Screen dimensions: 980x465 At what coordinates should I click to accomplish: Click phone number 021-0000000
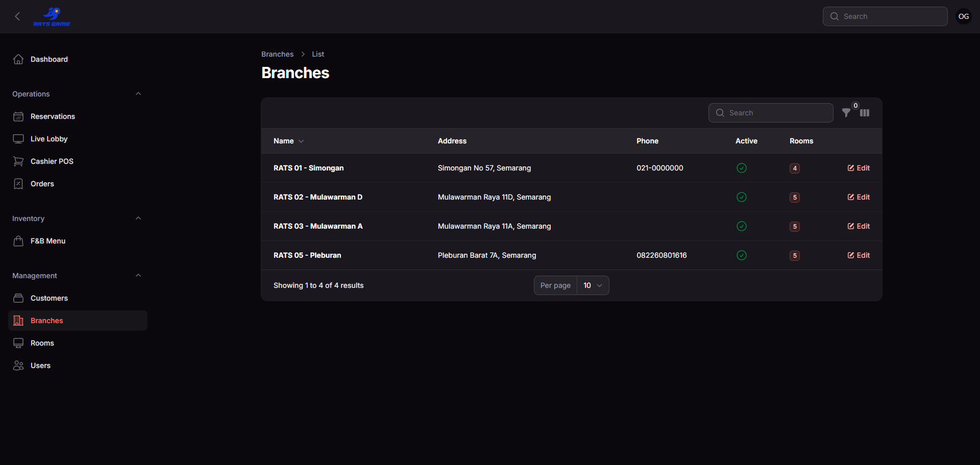click(659, 168)
